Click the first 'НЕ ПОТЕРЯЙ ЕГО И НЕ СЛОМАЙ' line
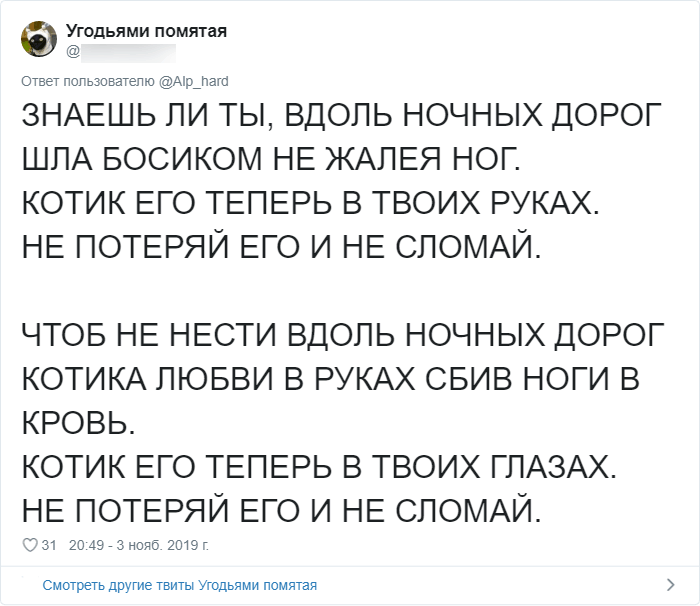700x606 pixels. point(282,247)
